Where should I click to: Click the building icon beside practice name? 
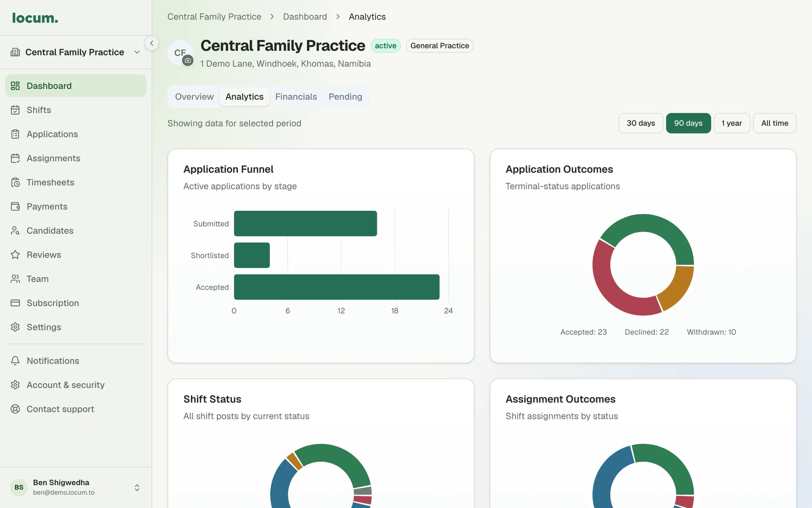[x=15, y=52]
